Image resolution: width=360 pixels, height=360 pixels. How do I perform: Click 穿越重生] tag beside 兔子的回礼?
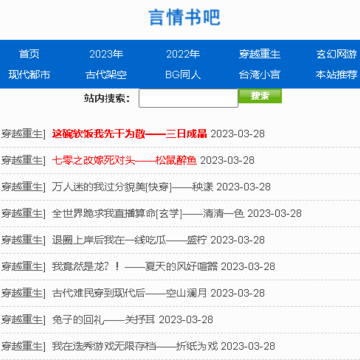23,320
